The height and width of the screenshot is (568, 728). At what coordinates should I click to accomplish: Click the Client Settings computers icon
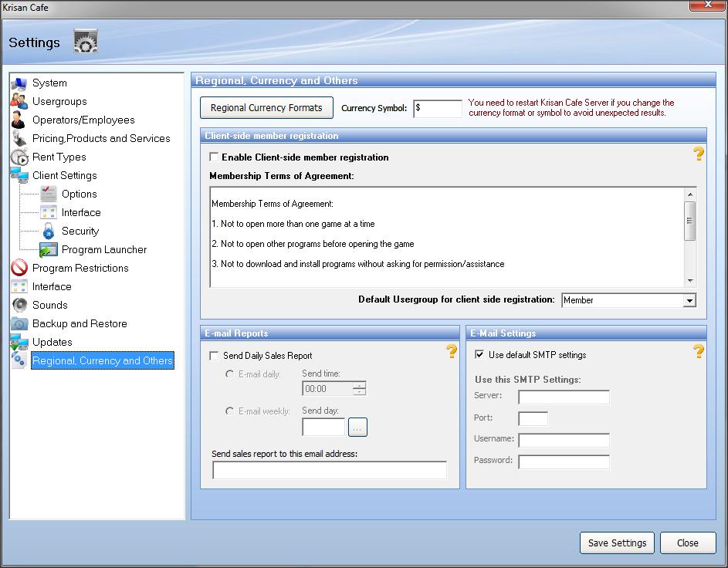click(19, 175)
